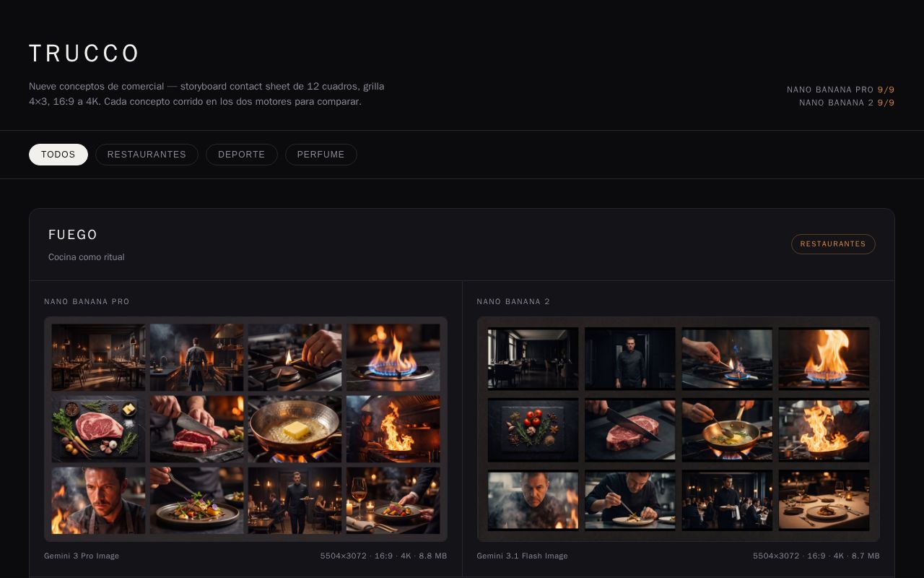Filter by RESTAURANTES category

click(147, 155)
